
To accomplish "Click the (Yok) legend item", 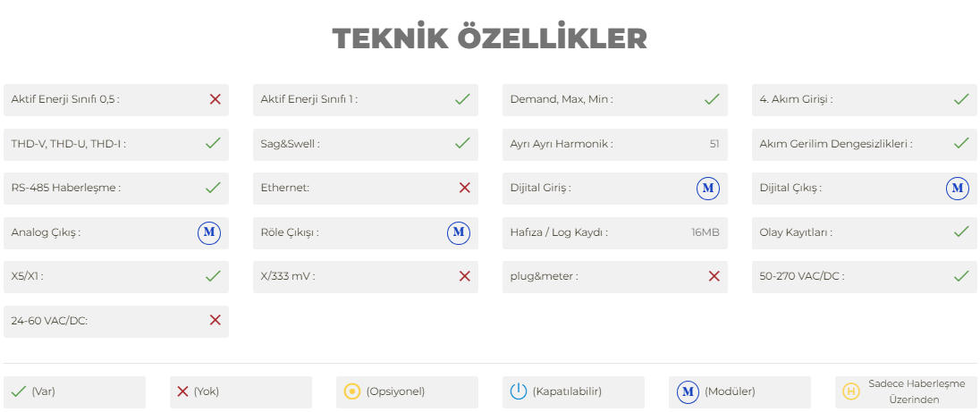I will point(241,392).
